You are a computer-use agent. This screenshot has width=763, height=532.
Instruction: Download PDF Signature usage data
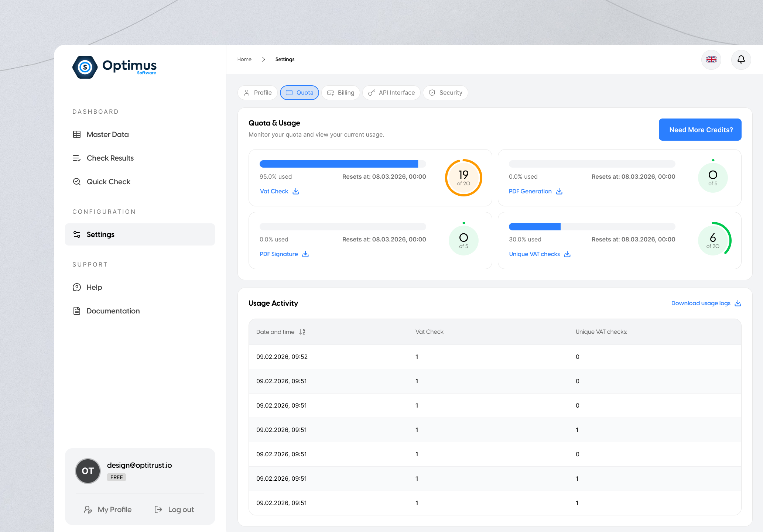click(x=305, y=254)
